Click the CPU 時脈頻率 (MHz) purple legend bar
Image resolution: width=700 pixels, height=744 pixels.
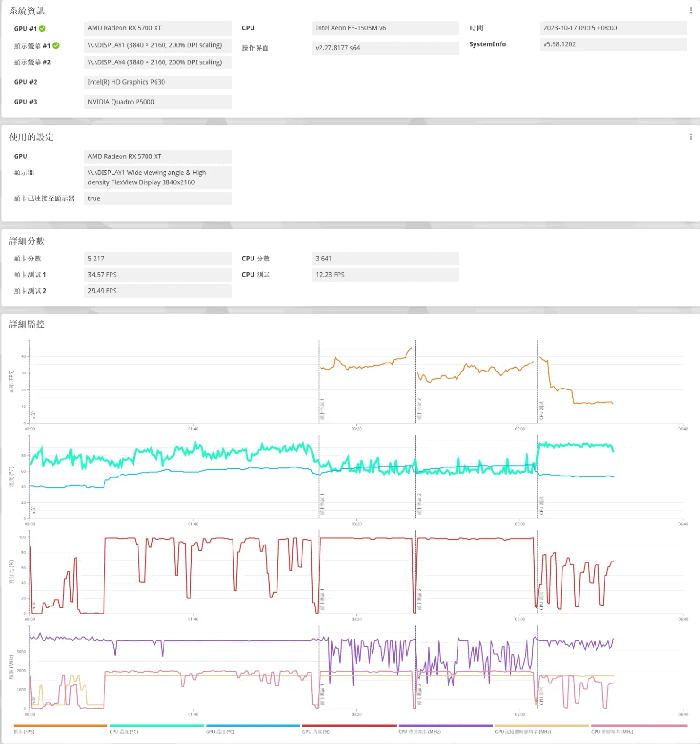tap(445, 726)
